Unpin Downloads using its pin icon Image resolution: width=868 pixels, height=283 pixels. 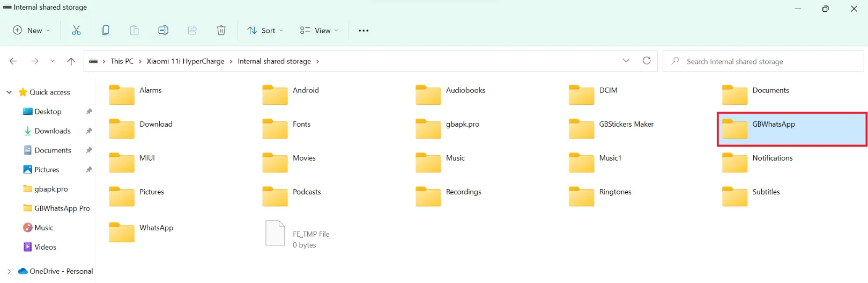[x=89, y=131]
